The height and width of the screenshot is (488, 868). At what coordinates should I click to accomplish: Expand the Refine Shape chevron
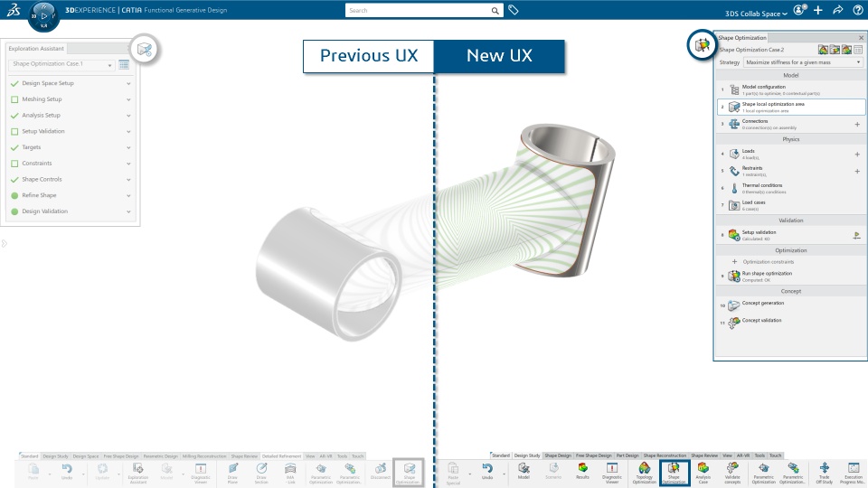click(128, 196)
